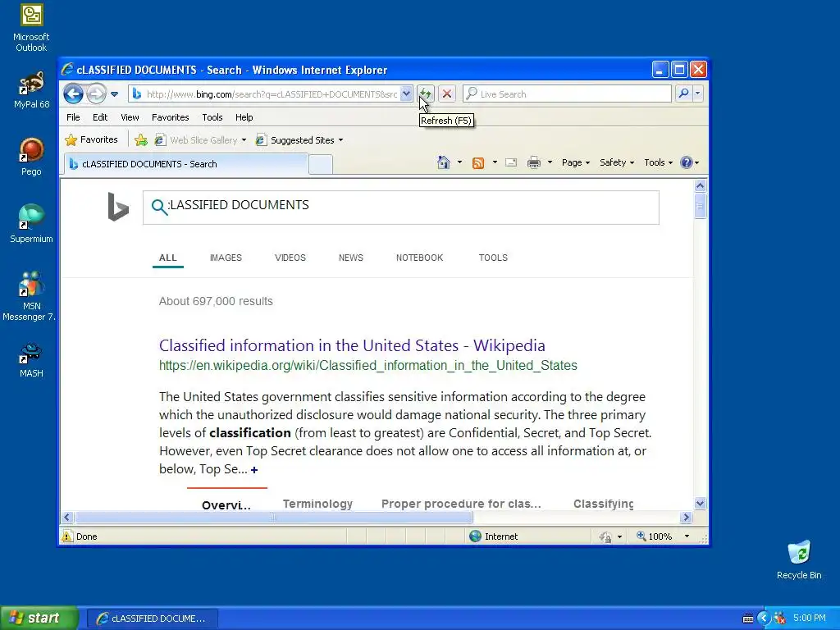
Task: Click the RSS feeds icon
Action: 478,163
